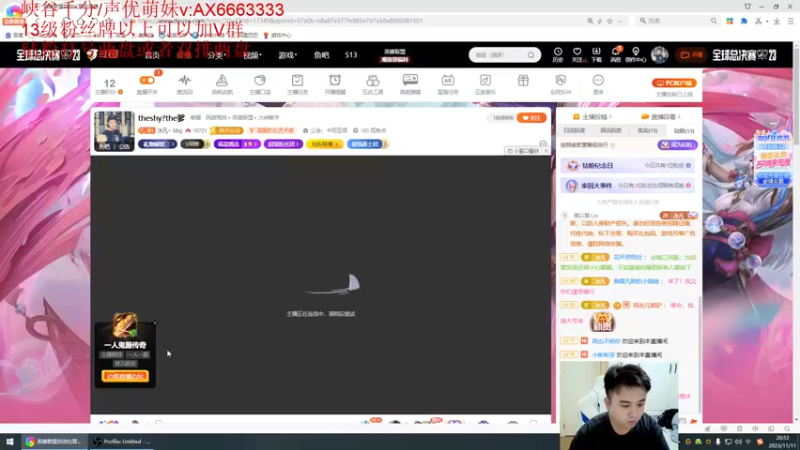Open 主播投稿 link in right panel
Screen dimensions: 800x450
pos(592,117)
